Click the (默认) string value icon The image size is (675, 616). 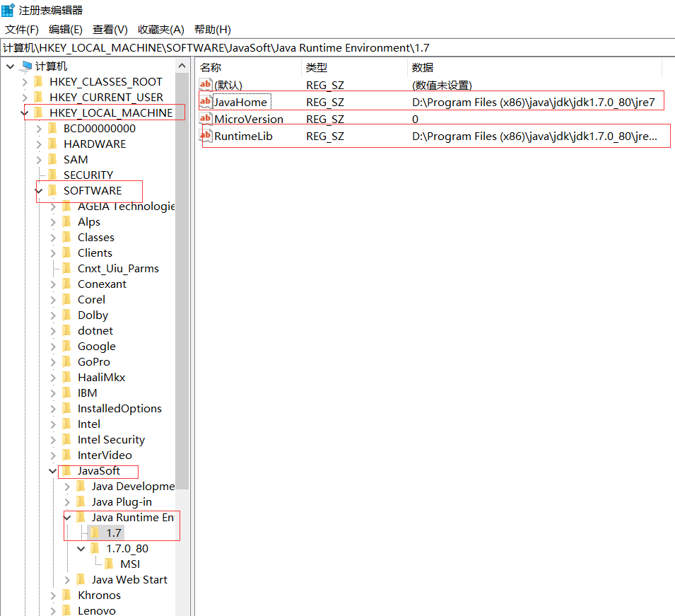206,84
